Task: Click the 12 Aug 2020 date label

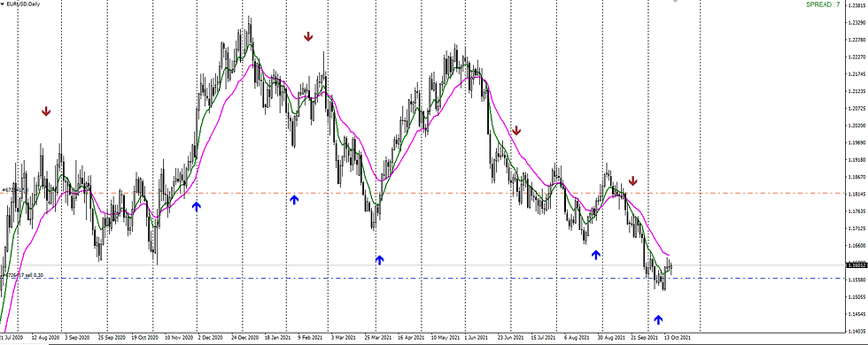Action: (45, 336)
